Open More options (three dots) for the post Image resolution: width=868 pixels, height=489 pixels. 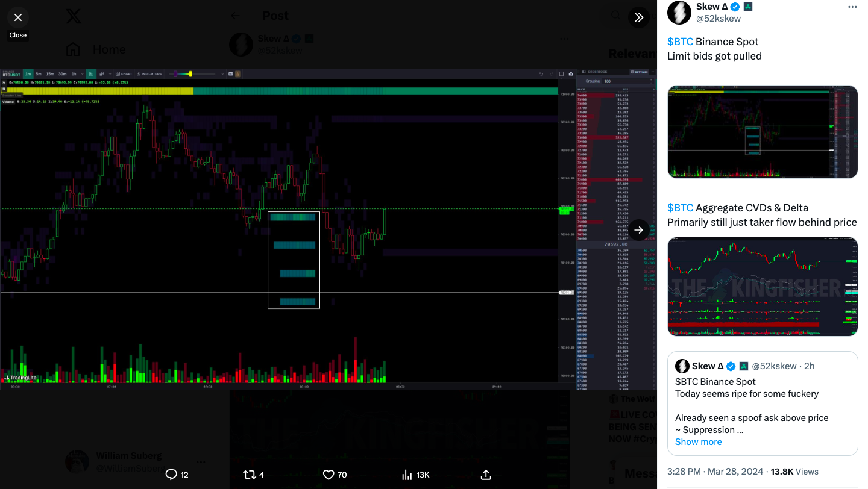coord(852,7)
